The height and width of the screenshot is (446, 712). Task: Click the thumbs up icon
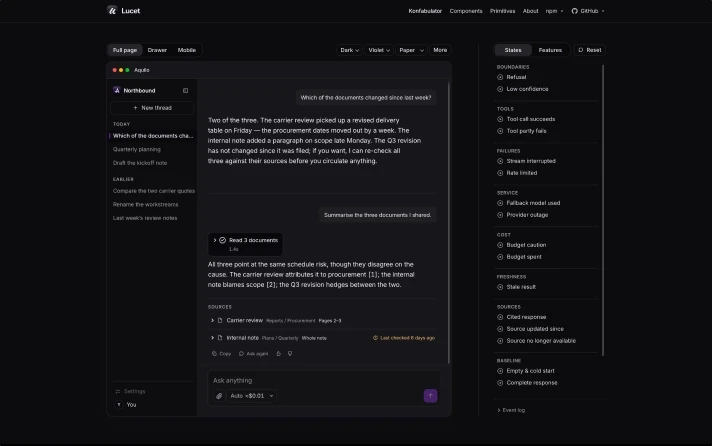278,353
